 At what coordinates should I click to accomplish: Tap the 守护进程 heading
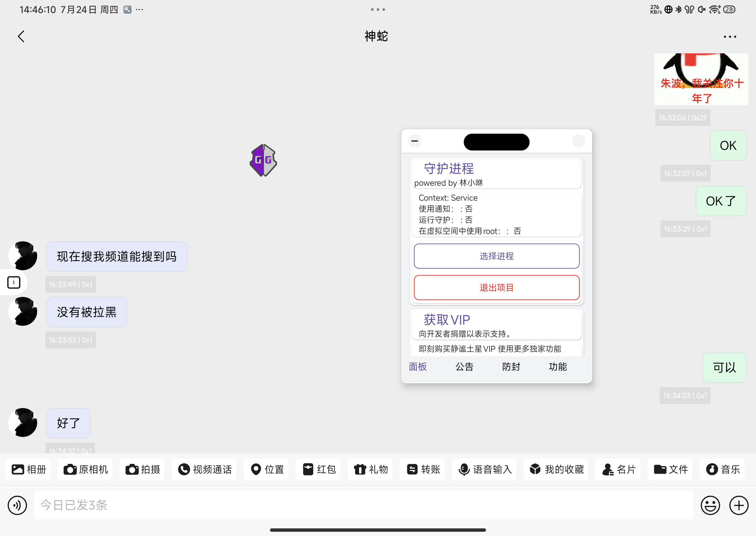449,169
